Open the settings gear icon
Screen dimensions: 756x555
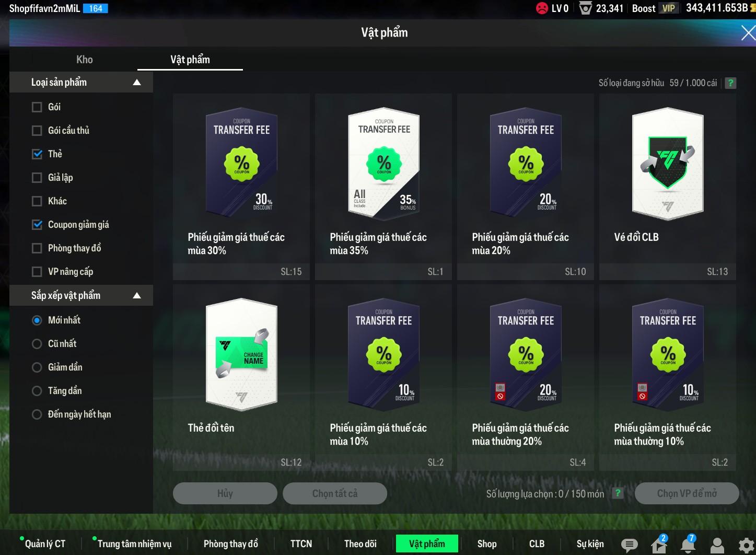tap(746, 545)
